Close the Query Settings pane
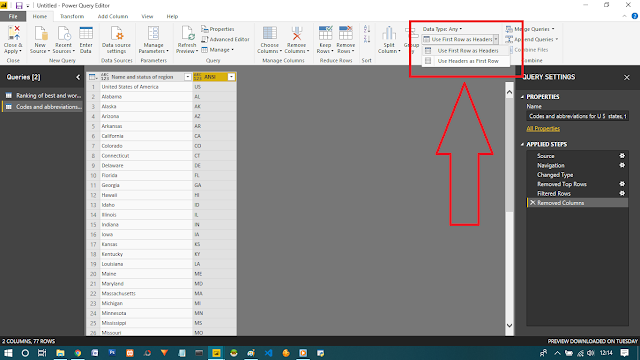 click(x=627, y=77)
